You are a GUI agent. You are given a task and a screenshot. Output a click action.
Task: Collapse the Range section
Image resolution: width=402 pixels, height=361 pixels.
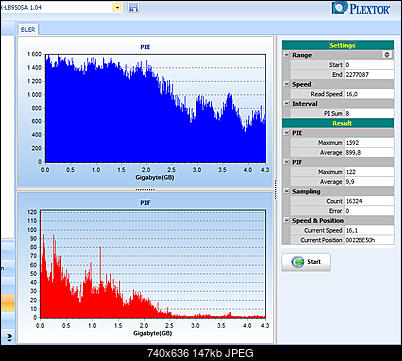[x=286, y=55]
